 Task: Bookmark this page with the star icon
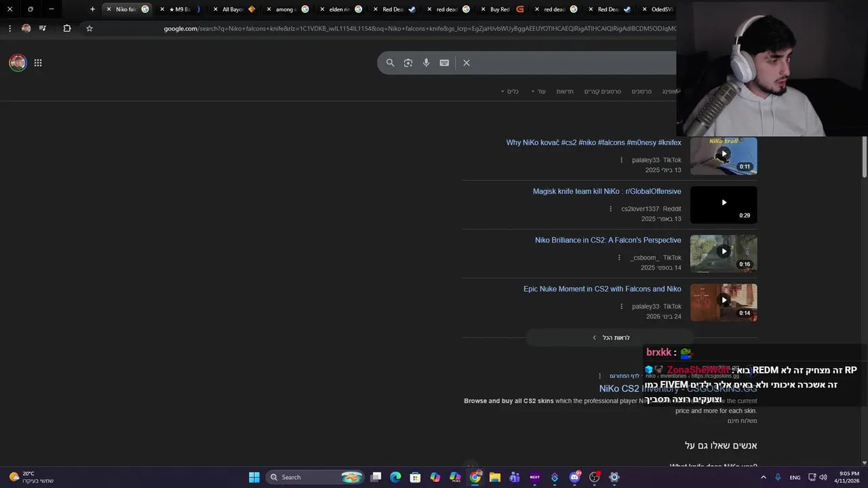pyautogui.click(x=89, y=28)
